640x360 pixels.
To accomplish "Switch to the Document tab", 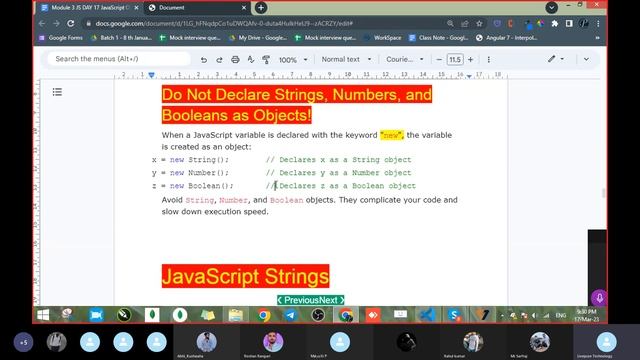I will 198,8.
